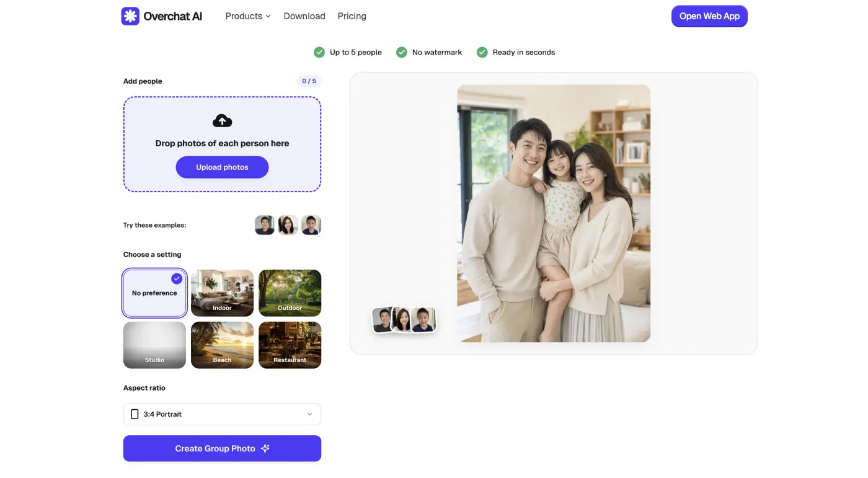Select the Outdoor setting

pyautogui.click(x=290, y=293)
